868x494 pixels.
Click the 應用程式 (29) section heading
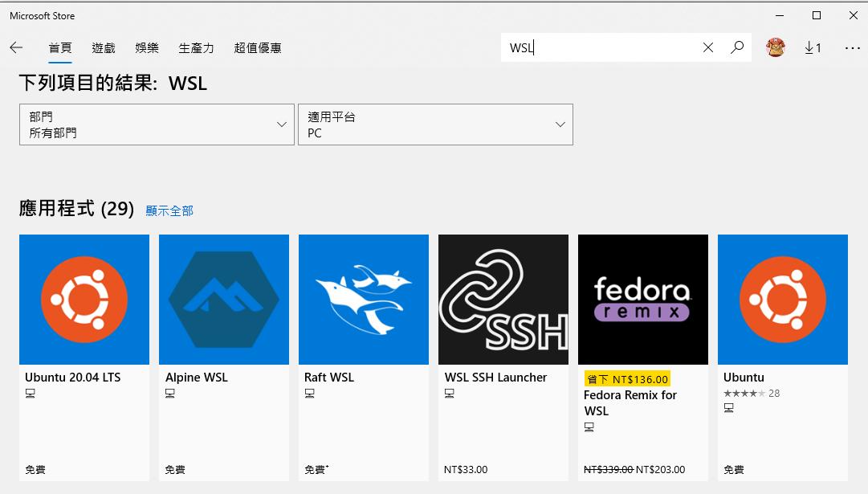76,209
